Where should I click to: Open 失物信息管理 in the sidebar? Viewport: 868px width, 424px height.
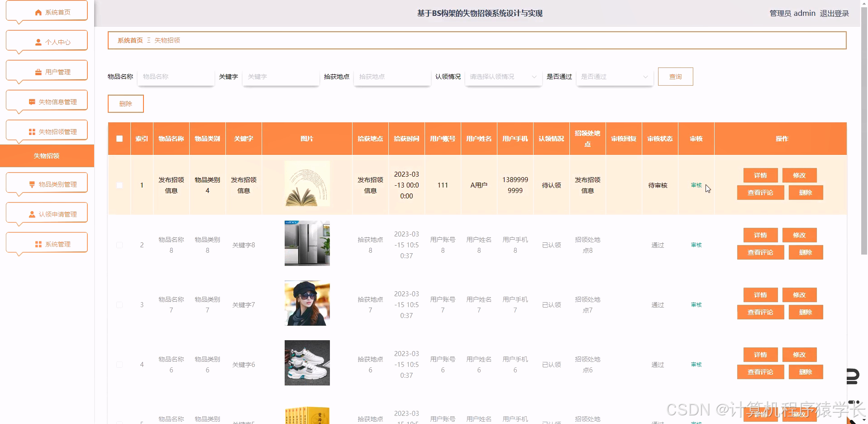pos(47,101)
